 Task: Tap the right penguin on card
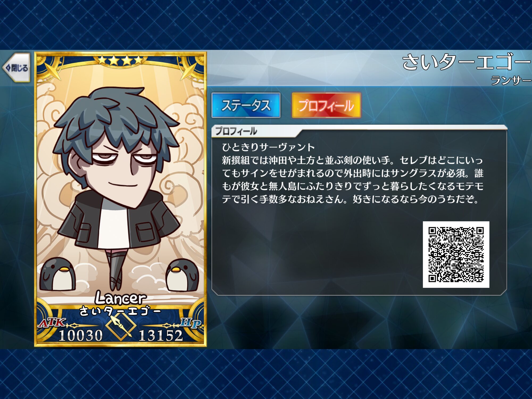(182, 275)
